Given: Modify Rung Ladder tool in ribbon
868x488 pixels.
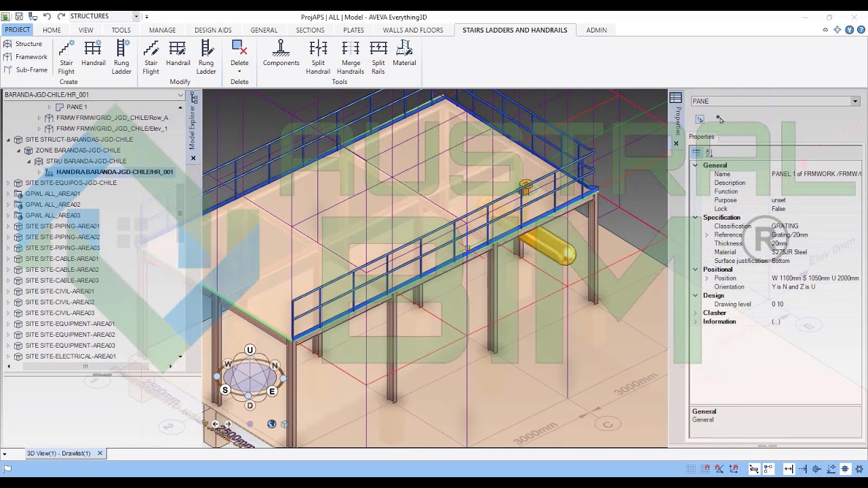Looking at the screenshot, I should (206, 57).
